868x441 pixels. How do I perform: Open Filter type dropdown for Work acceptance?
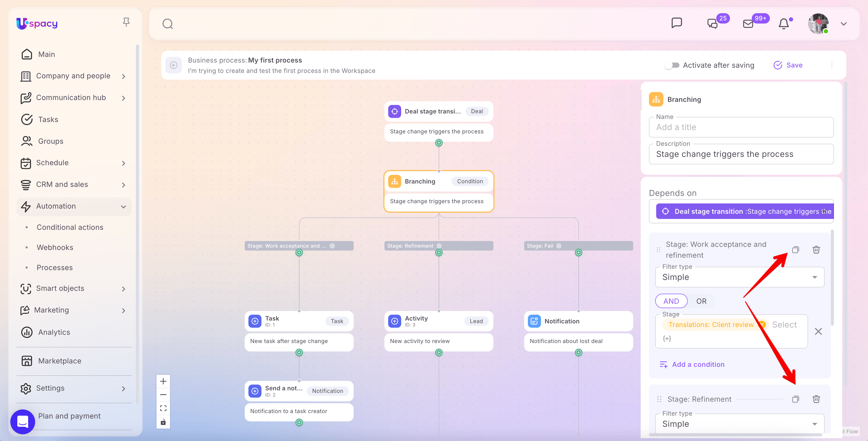coord(740,277)
